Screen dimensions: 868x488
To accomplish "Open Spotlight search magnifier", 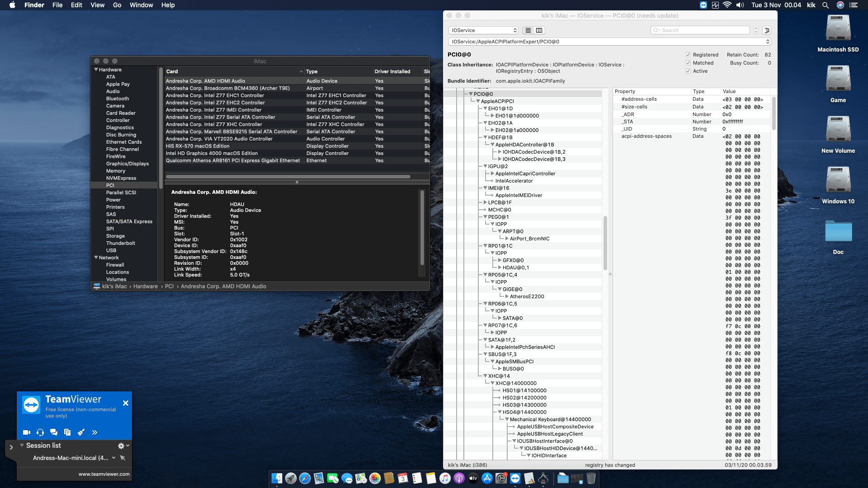I will 826,5.
